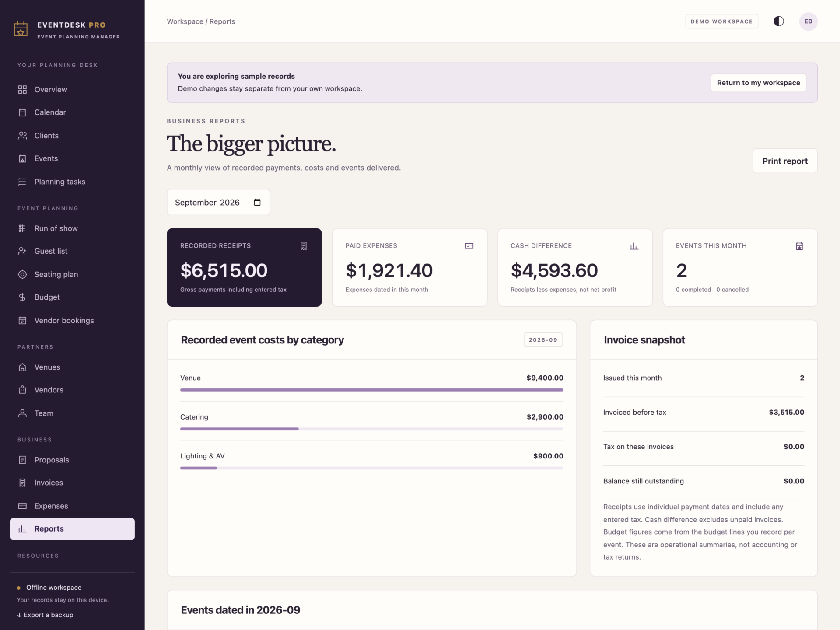The width and height of the screenshot is (840, 630).
Task: Click Return to my workspace button
Action: pos(758,83)
